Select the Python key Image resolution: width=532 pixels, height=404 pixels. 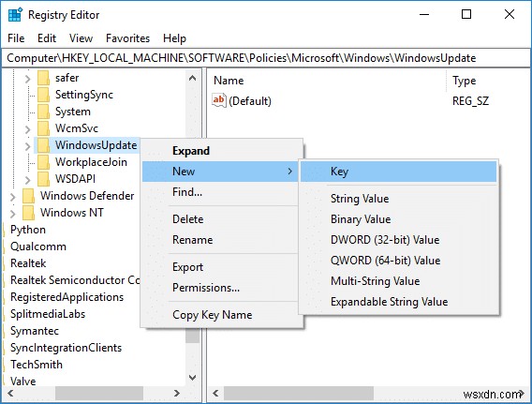pyautogui.click(x=28, y=230)
